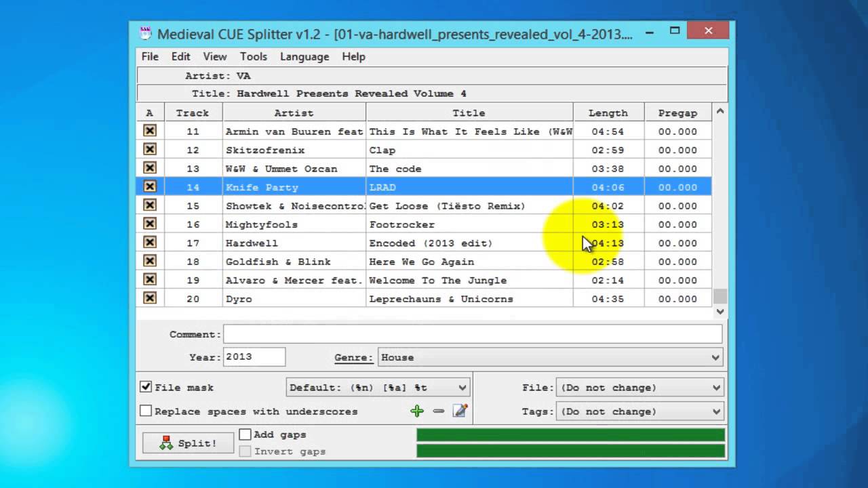Remove file mask with minus icon
The image size is (868, 488).
pos(439,411)
